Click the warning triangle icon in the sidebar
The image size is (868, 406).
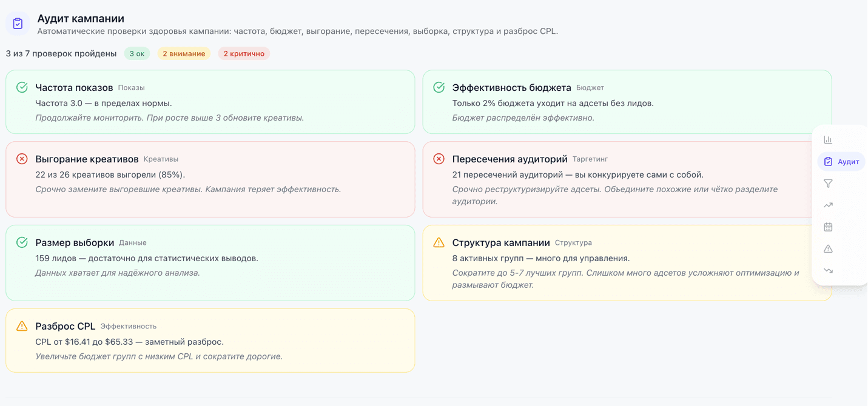pos(828,248)
